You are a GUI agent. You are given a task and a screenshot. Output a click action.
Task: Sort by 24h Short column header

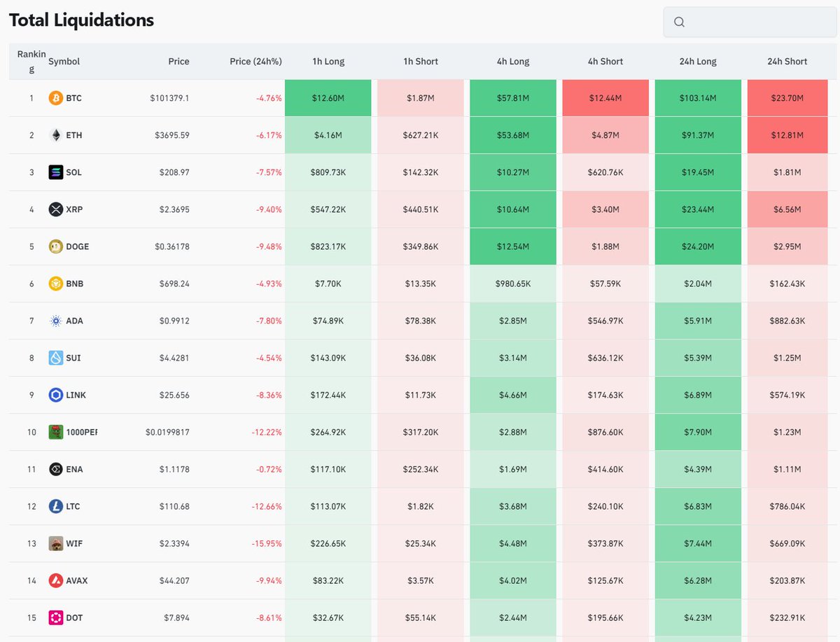pos(787,62)
